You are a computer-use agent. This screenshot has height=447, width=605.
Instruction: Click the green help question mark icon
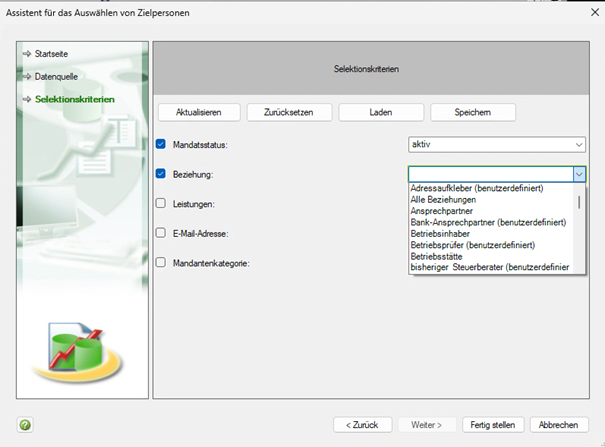click(25, 425)
